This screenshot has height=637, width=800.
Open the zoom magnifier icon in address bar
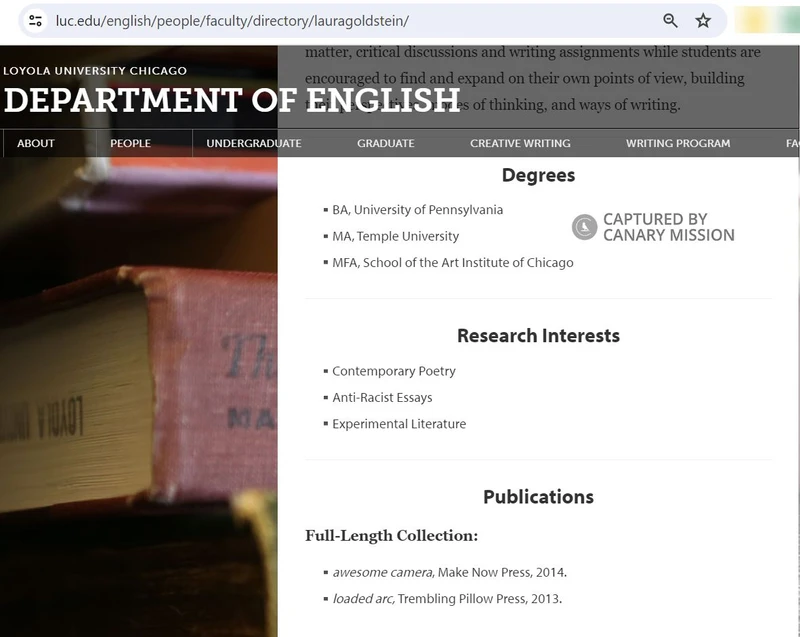[670, 21]
